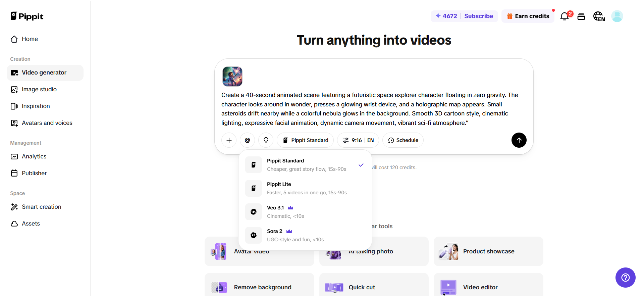The image size is (644, 296).
Task: Open the help question mark button
Action: point(626,278)
